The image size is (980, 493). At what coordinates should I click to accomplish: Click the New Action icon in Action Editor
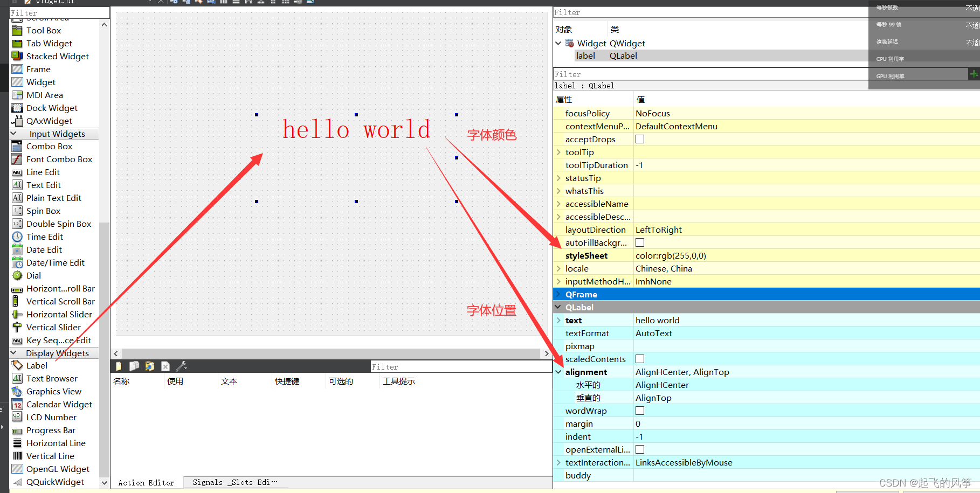(x=118, y=366)
